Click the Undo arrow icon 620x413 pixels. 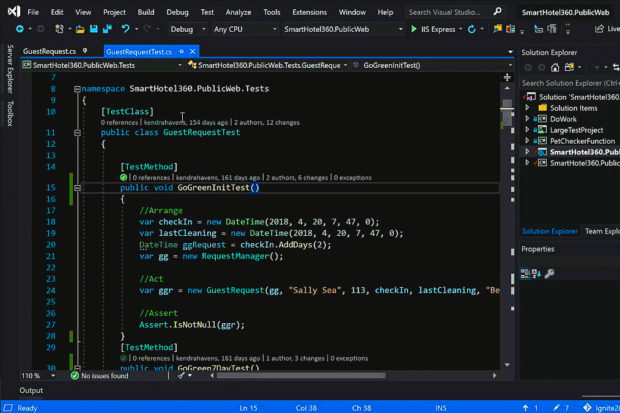click(x=125, y=29)
